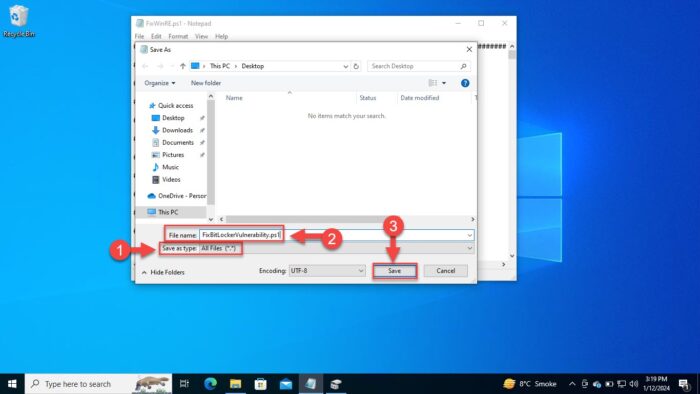Open File Explorer from the taskbar

tap(235, 384)
